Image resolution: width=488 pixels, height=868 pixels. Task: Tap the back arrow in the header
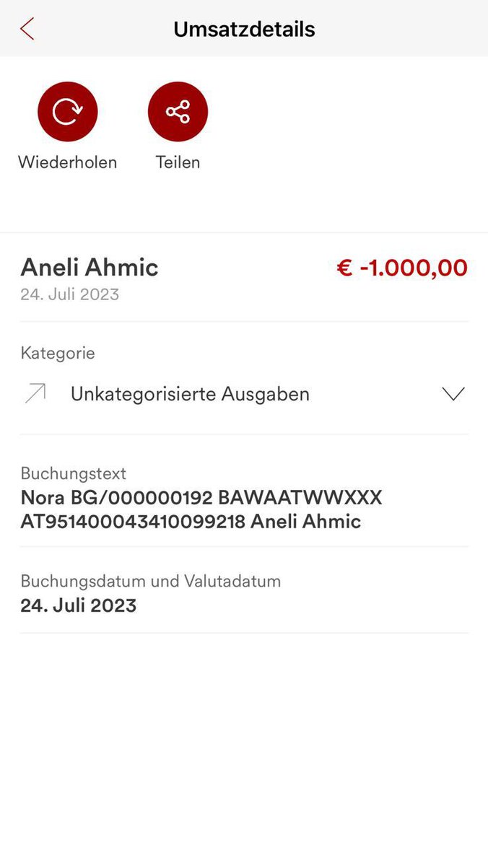(27, 30)
